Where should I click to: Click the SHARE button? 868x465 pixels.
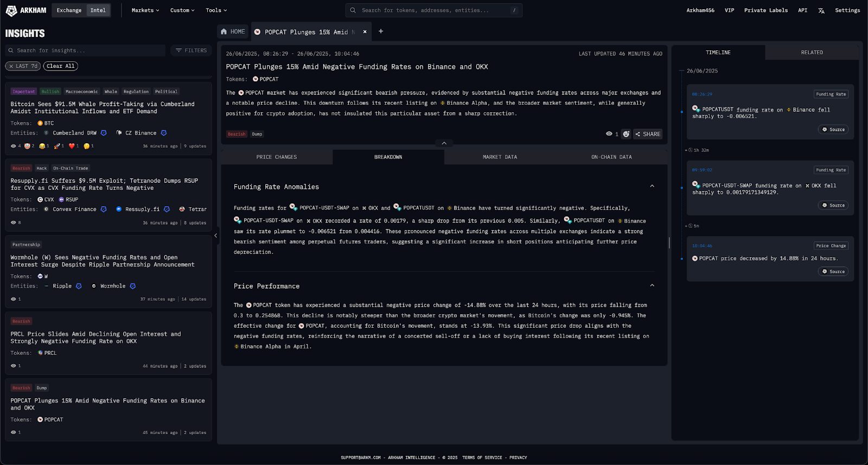click(648, 134)
